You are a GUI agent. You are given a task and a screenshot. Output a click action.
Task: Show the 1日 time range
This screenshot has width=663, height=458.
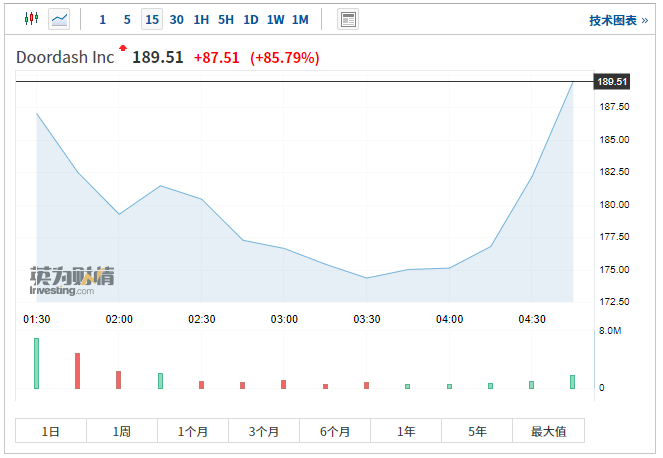click(51, 431)
